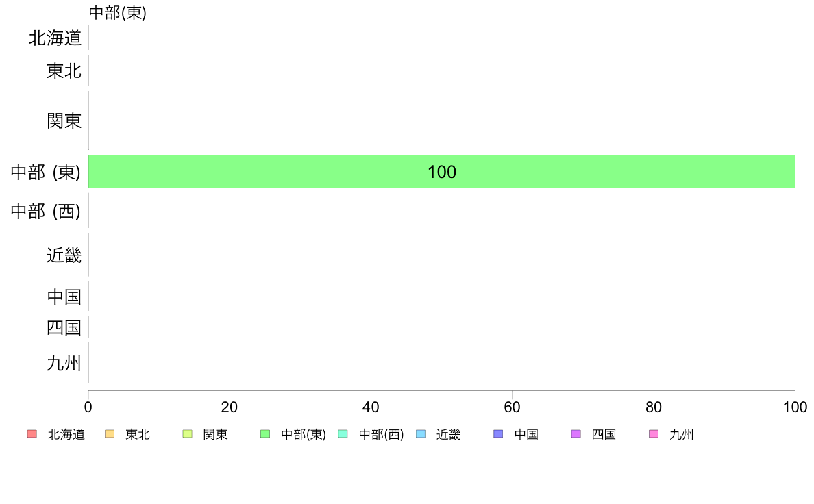Click the 東北 orange legend swatch
This screenshot has width=814, height=504.
tap(110, 434)
